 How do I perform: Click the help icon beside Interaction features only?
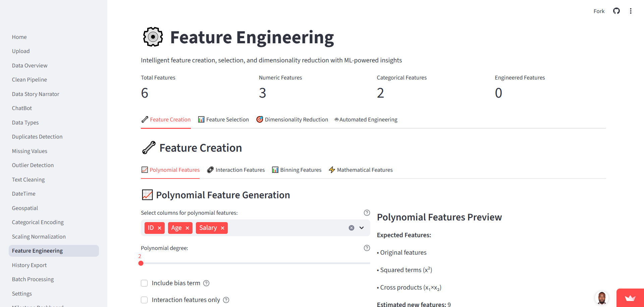click(226, 300)
